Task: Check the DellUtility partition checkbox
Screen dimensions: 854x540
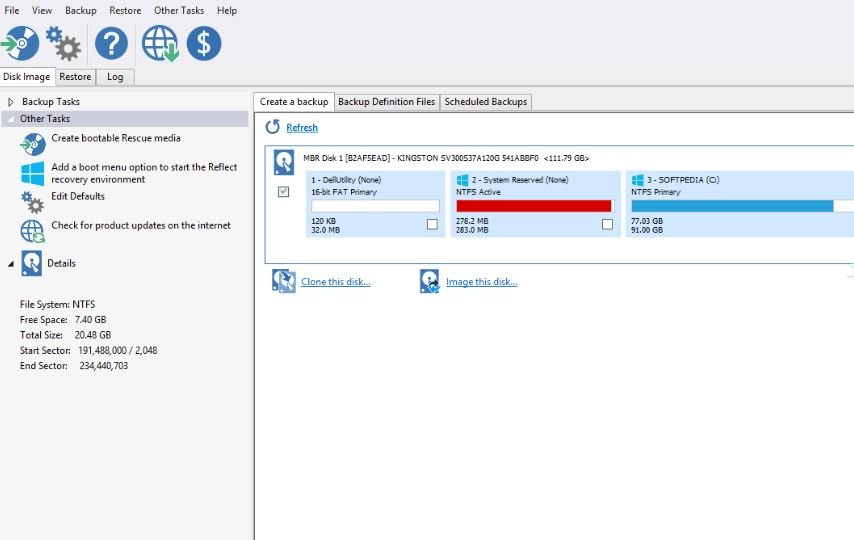Action: pyautogui.click(x=432, y=224)
